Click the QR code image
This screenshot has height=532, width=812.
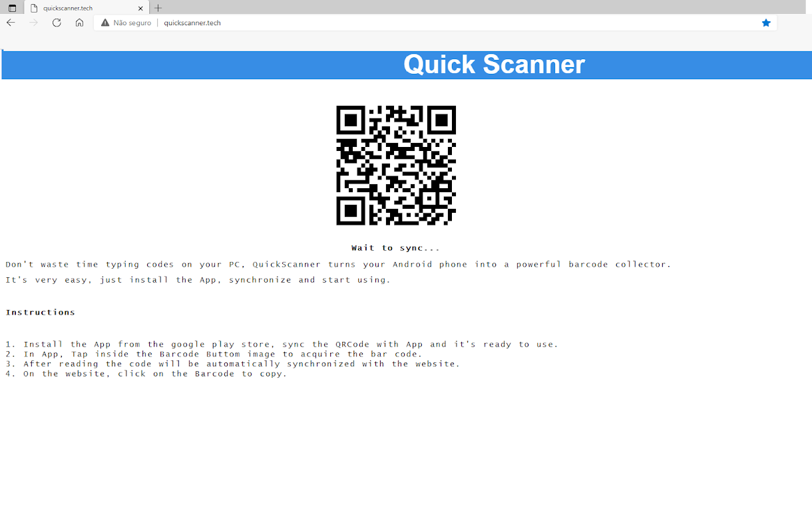click(x=396, y=165)
